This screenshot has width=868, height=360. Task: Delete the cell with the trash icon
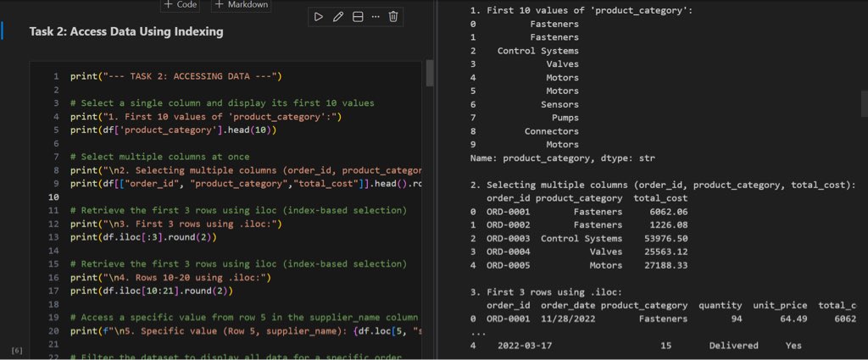pyautogui.click(x=393, y=17)
